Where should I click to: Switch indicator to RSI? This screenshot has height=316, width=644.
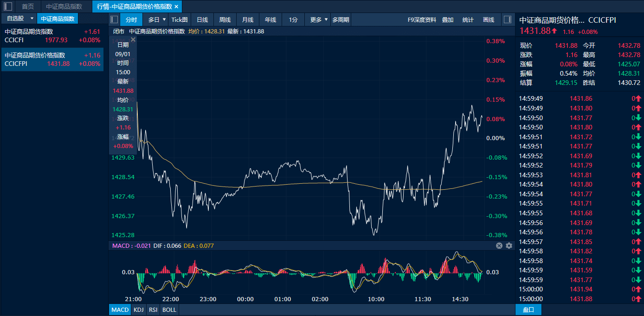(x=153, y=310)
